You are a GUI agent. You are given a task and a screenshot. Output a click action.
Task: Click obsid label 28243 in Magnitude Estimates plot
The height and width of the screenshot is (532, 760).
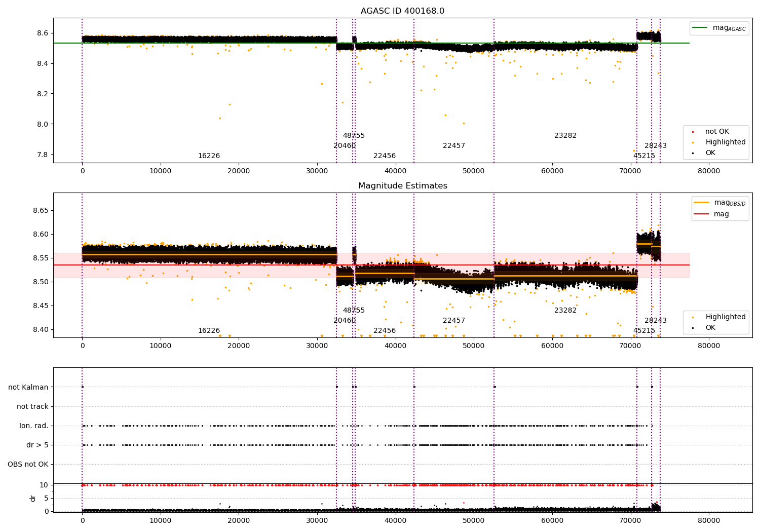click(656, 321)
